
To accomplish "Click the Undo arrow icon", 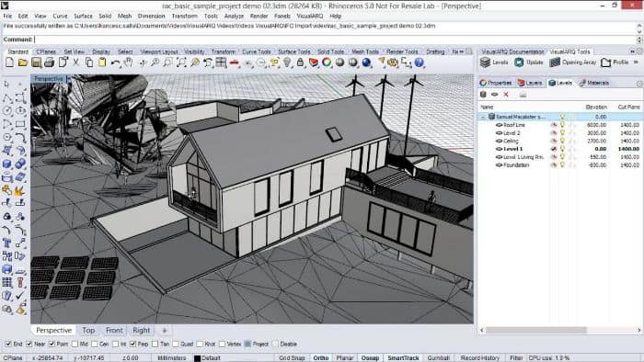I will (x=115, y=62).
